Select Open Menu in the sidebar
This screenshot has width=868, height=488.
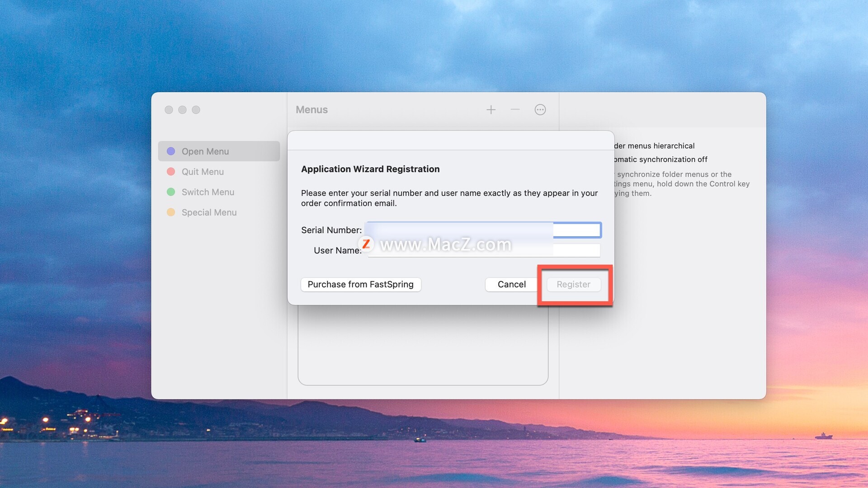[x=205, y=151]
